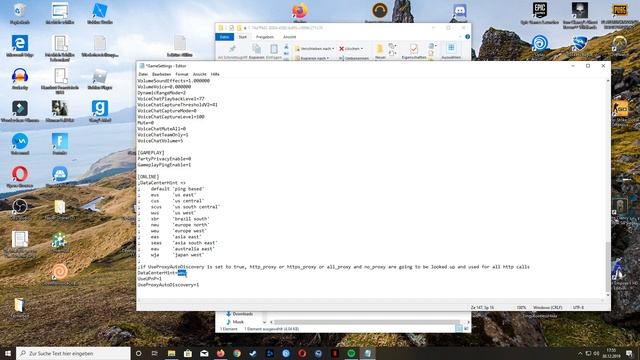Screen dimensions: 640x360
Task: Switch to the Freigeben tab in Explorer
Action: pyautogui.click(x=265, y=37)
